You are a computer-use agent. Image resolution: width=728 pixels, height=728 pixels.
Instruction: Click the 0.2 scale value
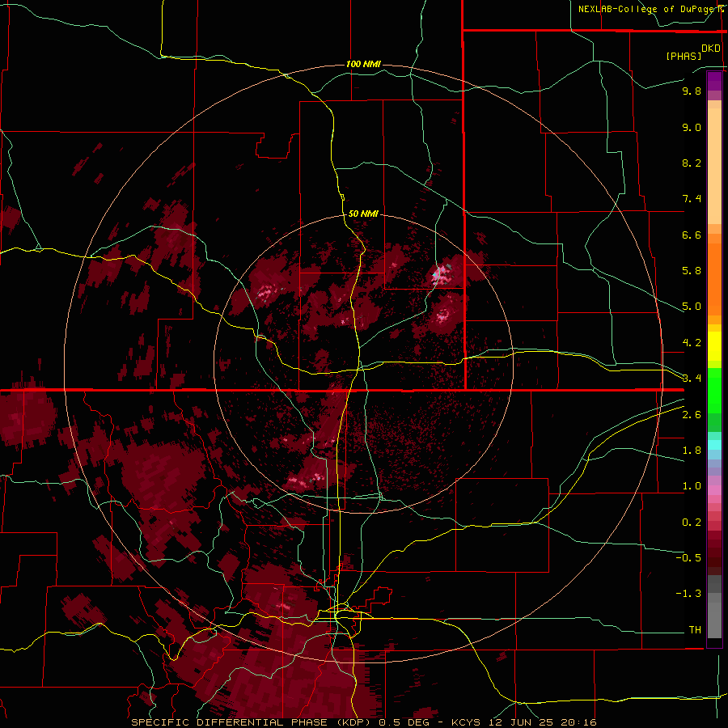(692, 523)
